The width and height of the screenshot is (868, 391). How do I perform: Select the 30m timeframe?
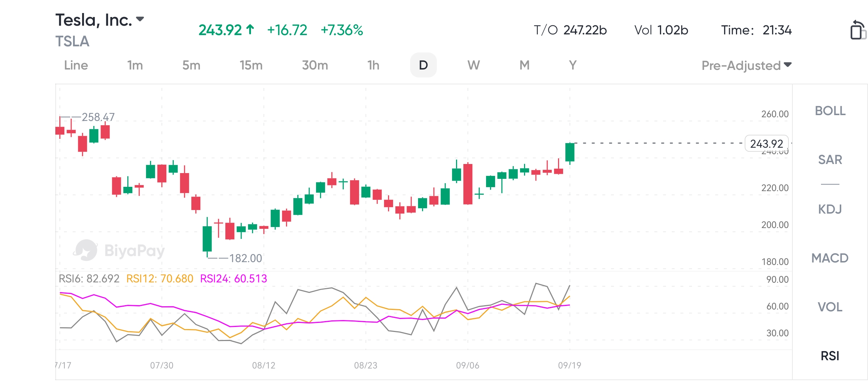coord(315,65)
